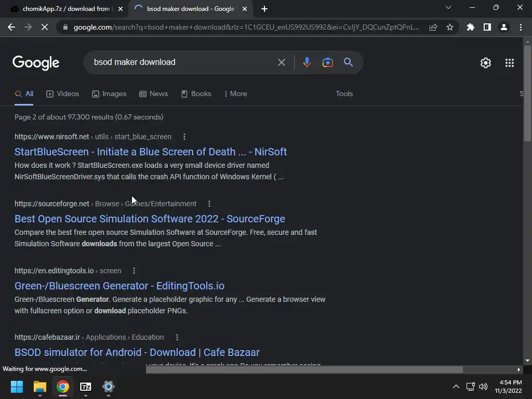Screen dimensions: 532x399
Task: Open the Google apps grid
Action: click(x=510, y=63)
